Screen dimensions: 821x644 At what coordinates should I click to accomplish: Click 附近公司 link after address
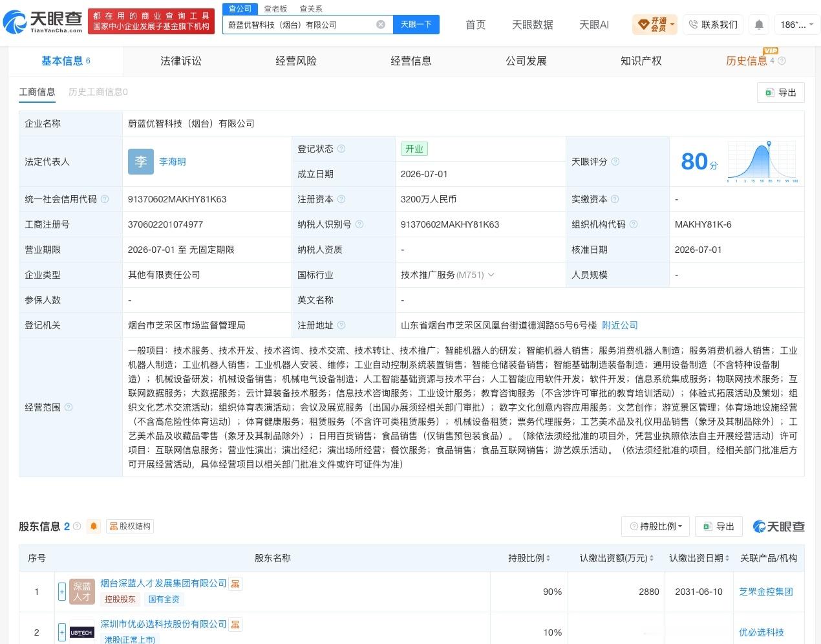[620, 325]
